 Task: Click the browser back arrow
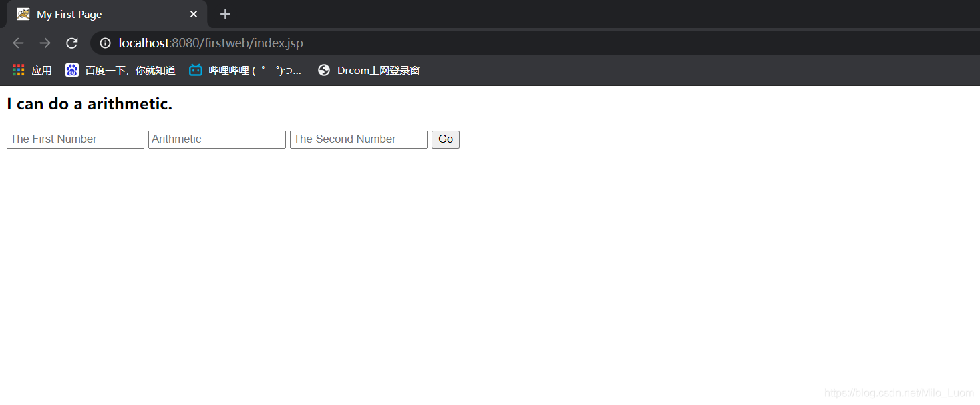tap(18, 43)
